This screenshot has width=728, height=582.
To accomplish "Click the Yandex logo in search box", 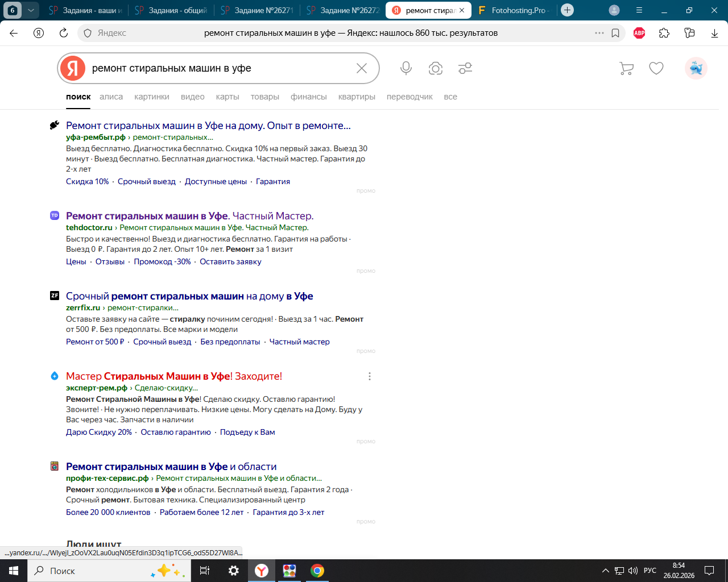I will point(73,68).
